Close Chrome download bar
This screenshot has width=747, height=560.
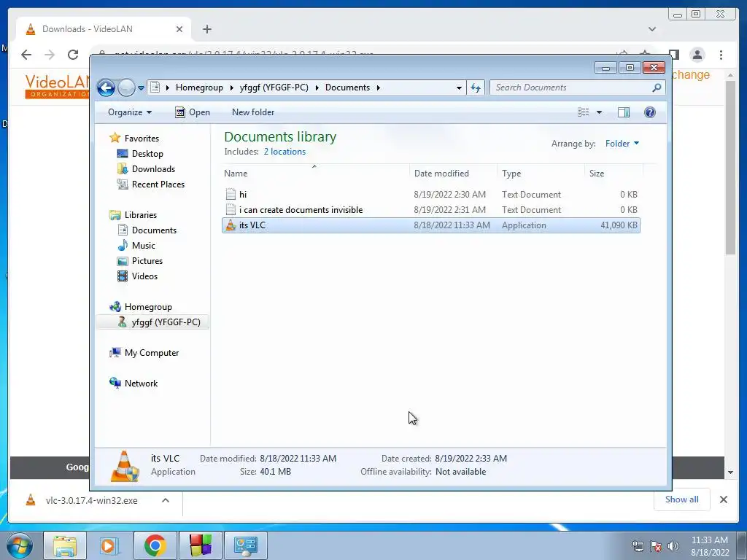(723, 499)
